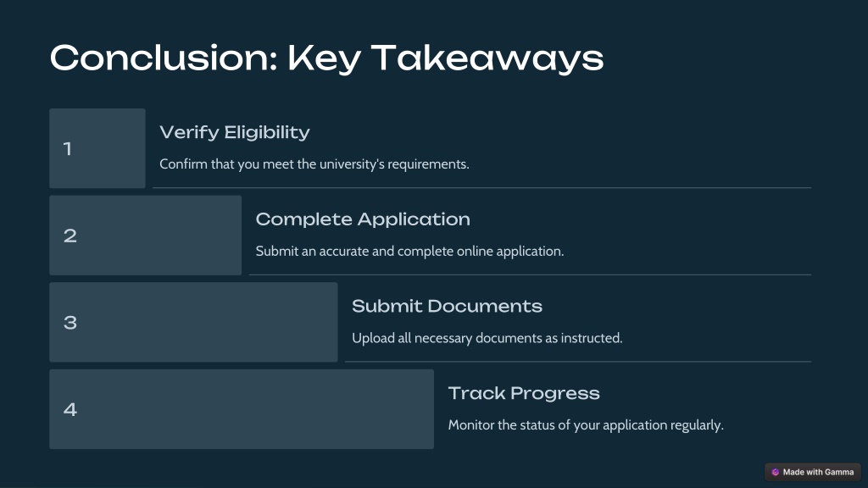
Task: Click the numbered box 1
Action: tap(97, 148)
